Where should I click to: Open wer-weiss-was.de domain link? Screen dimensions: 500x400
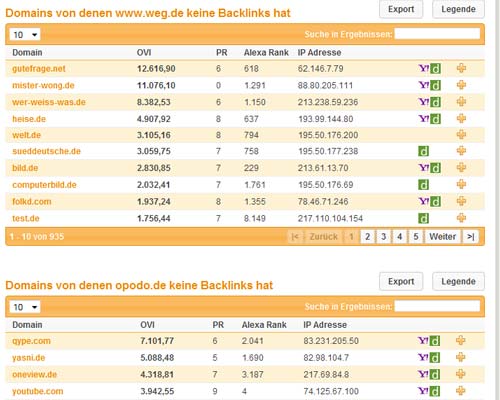pos(49,102)
